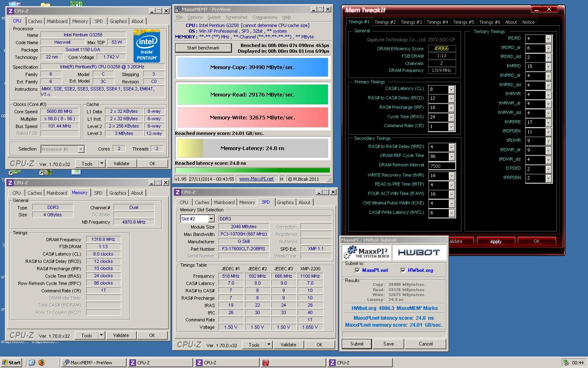Click the HWBOT logo in submit dialog
The image size is (588, 368).
(419, 252)
